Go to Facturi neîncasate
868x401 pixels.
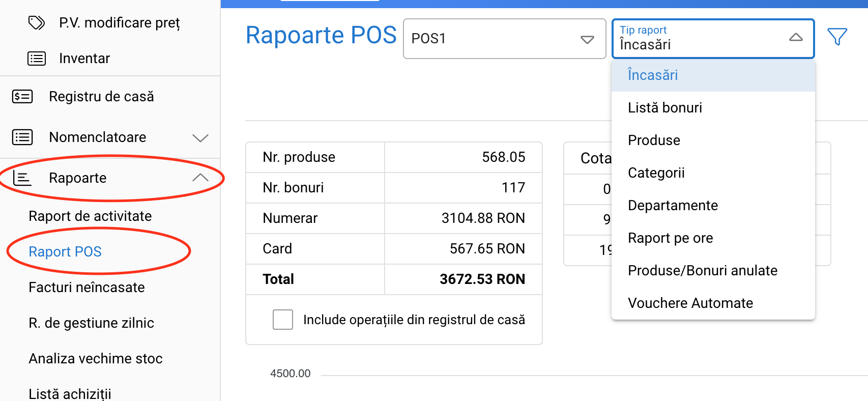click(86, 288)
